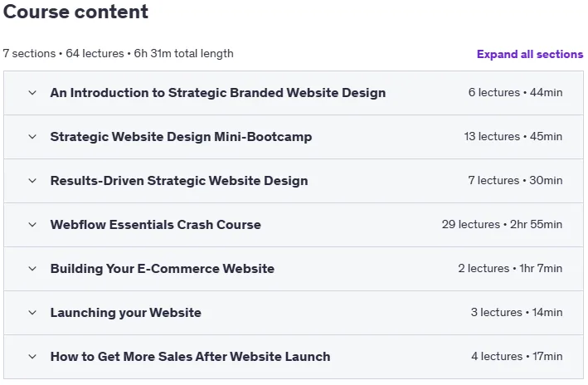This screenshot has height=385, width=588.
Task: Click How to Get More Sales After Website Launch
Action: coord(191,357)
